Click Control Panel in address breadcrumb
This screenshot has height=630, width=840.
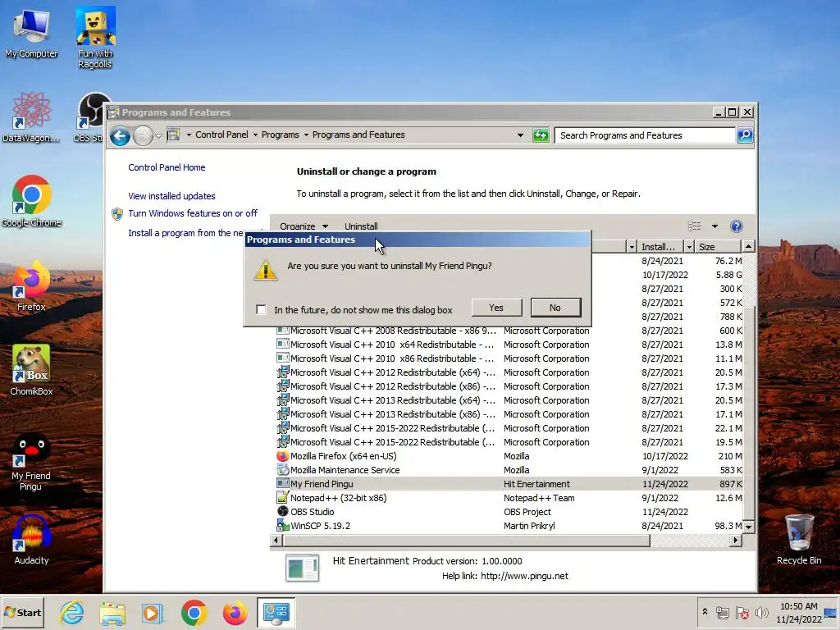[x=221, y=135]
